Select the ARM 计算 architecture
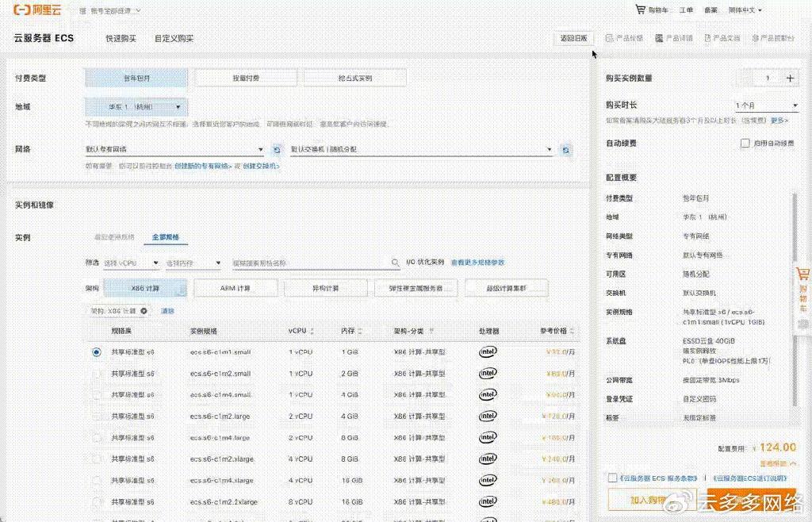This screenshot has height=522, width=812. click(x=236, y=288)
